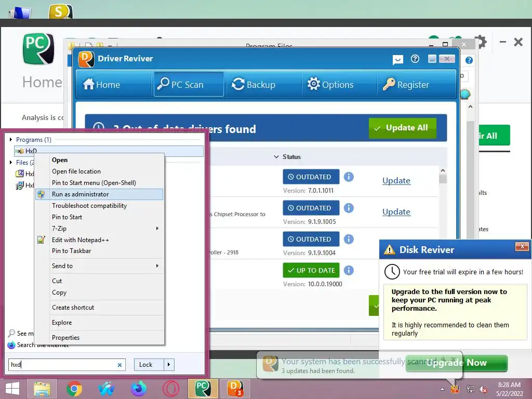Screen dimensions: 532x399
Task: Select Pin to Start menu (Open-Shell)
Action: tap(99, 183)
